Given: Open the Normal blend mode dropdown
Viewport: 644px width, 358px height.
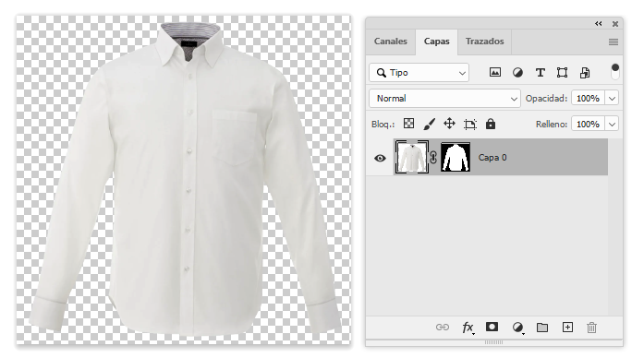Looking at the screenshot, I should coord(444,99).
